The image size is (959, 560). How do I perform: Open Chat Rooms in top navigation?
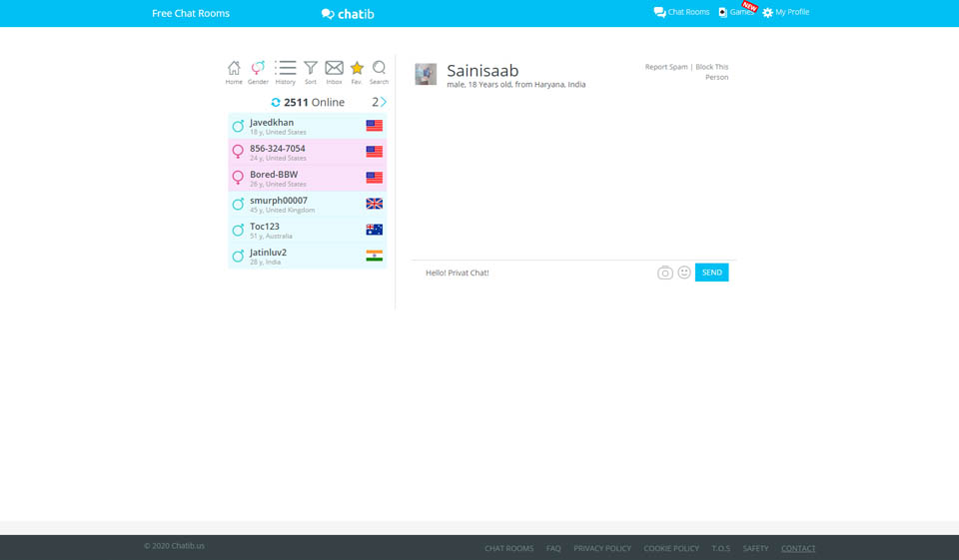tap(681, 12)
